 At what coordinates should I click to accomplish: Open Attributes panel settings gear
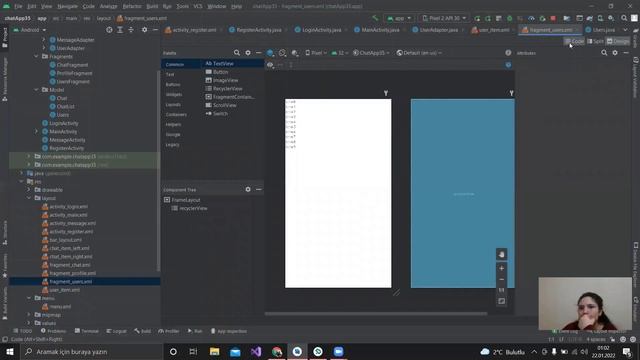[x=615, y=53]
